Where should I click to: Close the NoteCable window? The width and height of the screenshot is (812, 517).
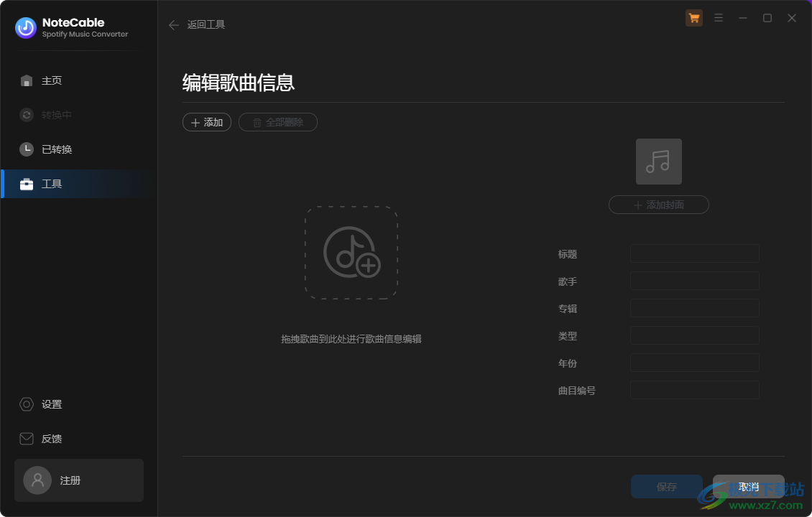coord(792,18)
